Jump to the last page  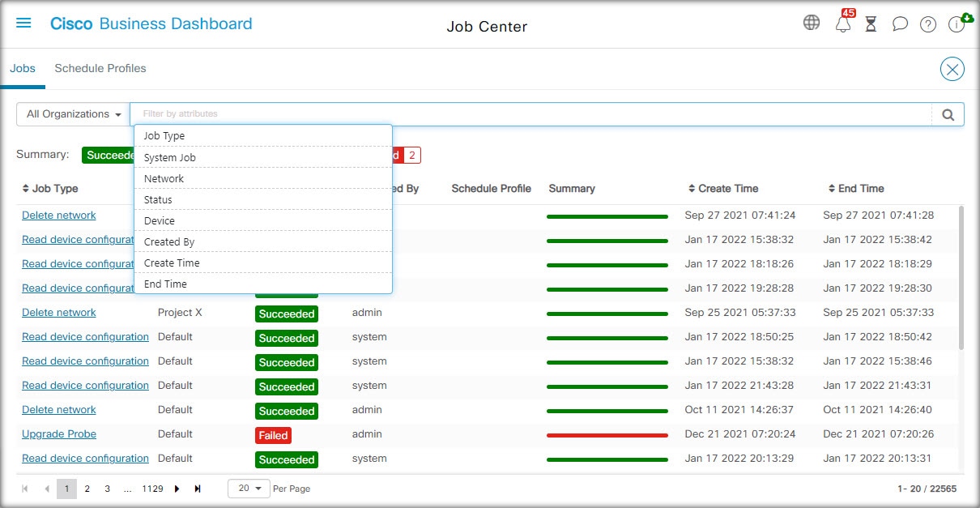(x=198, y=489)
